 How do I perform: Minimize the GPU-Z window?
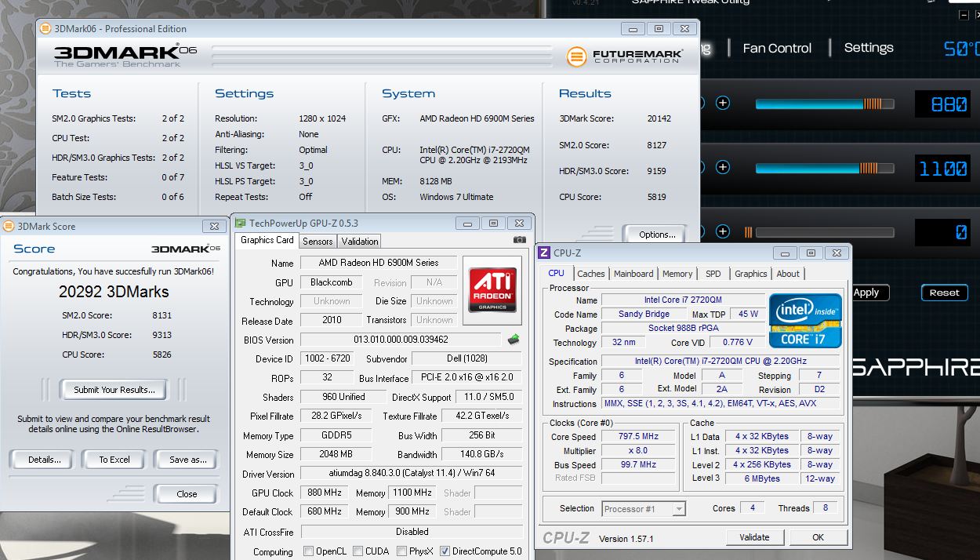[469, 224]
